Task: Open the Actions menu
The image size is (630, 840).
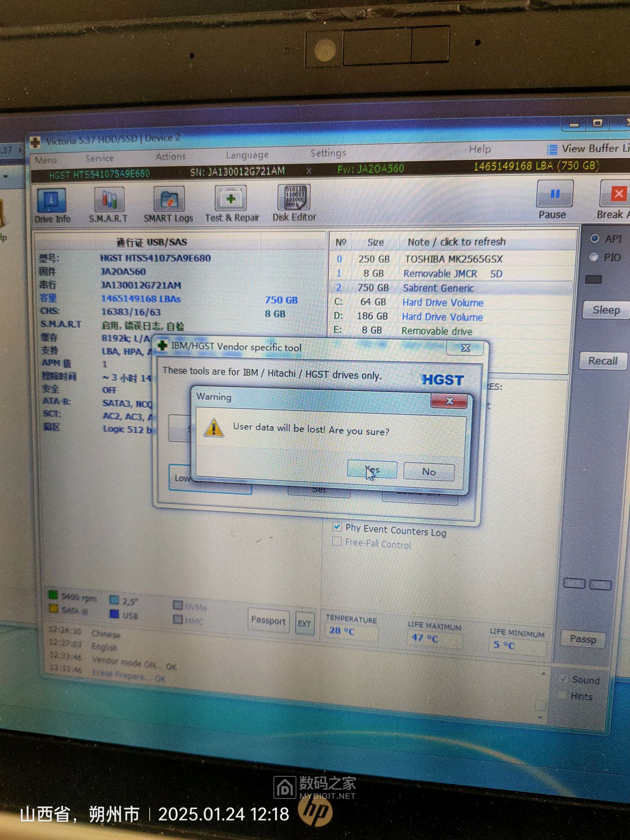Action: click(170, 157)
